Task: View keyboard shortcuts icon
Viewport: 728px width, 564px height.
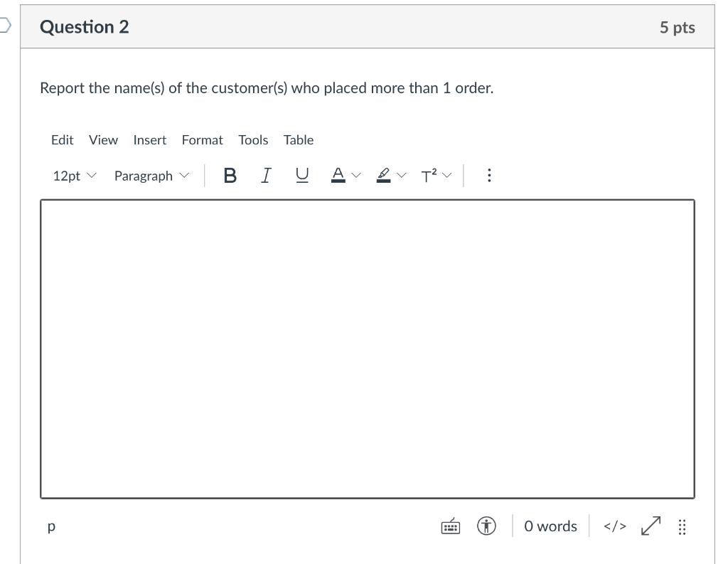Action: click(450, 526)
